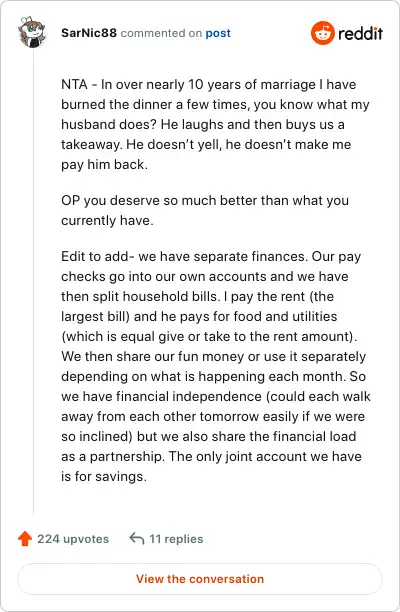
Task: Open the SarNic88 username profile link
Action: coord(89,33)
